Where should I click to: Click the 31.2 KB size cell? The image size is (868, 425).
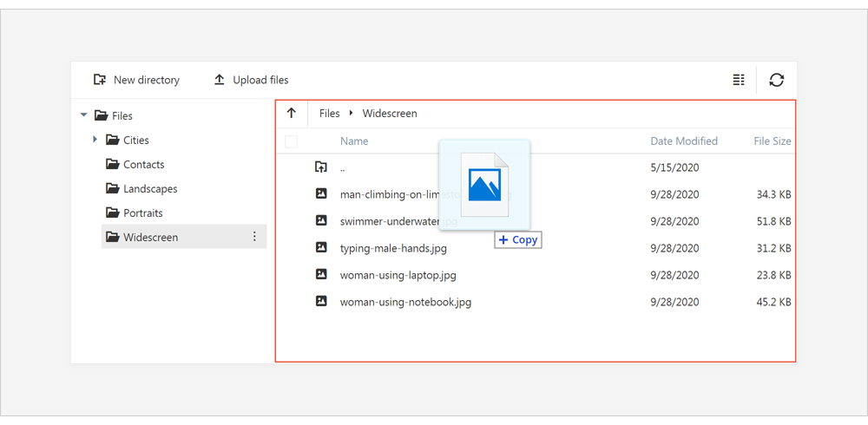click(x=774, y=248)
